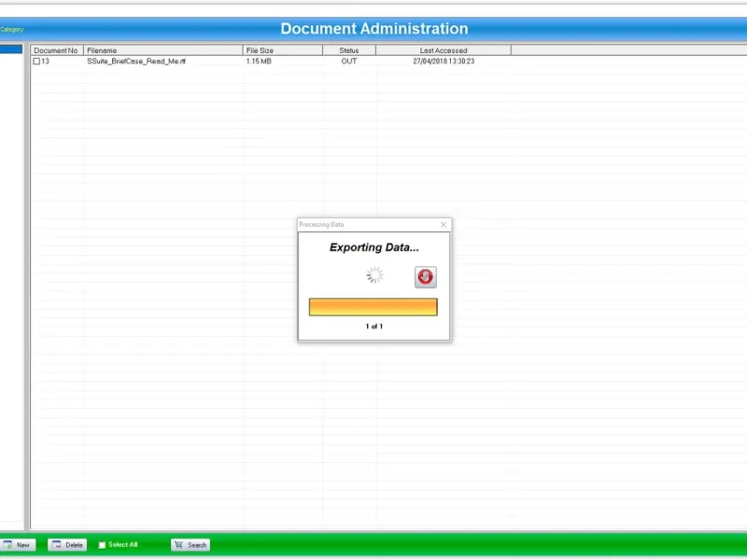Sort by the Status column header
Image resolution: width=747 pixels, height=560 pixels.
[x=349, y=50]
